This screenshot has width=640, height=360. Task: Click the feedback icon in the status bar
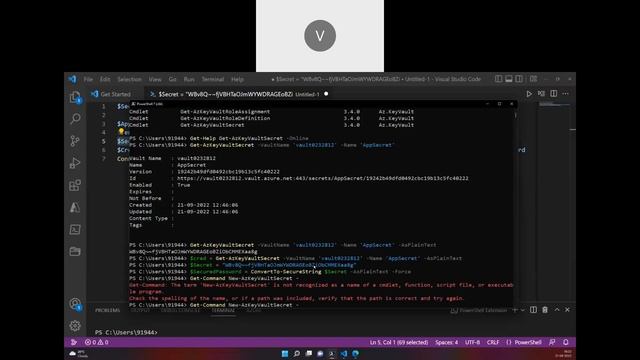click(552, 342)
